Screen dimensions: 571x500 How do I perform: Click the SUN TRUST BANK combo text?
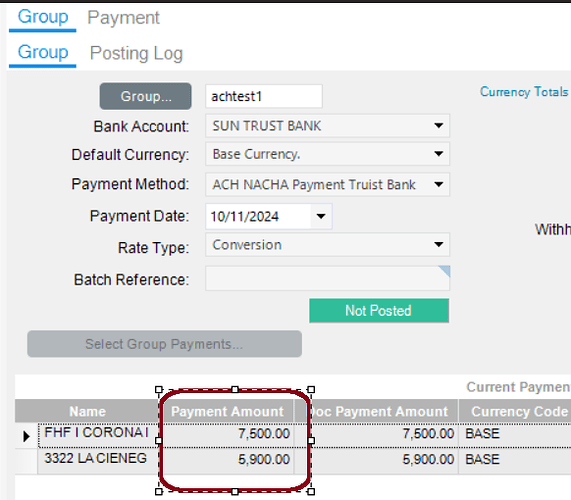pos(267,126)
